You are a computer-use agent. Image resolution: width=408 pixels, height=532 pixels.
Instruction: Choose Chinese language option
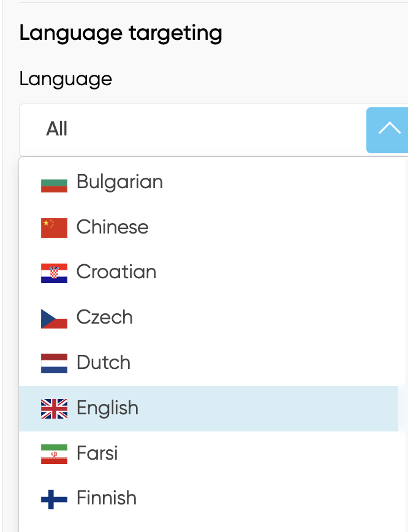[x=112, y=227]
